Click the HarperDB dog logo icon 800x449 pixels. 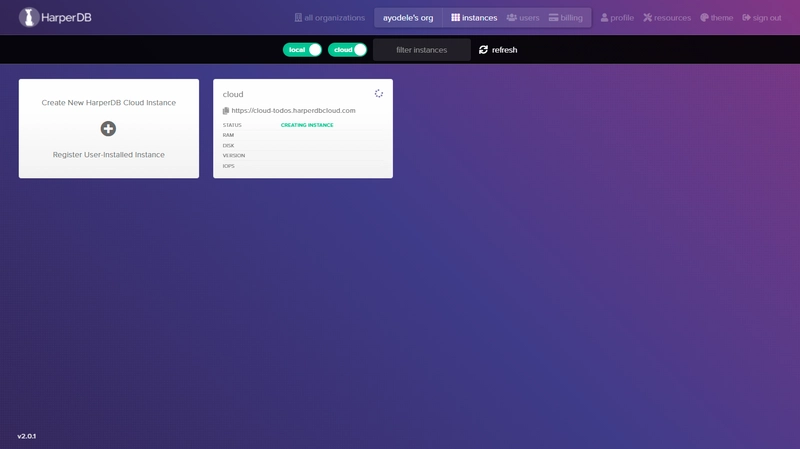tap(29, 17)
